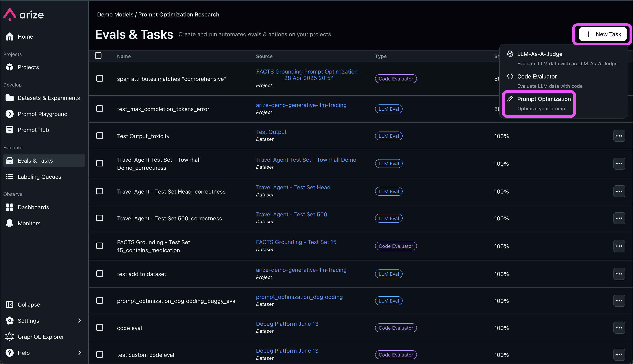Viewport: 633px width, 364px height.
Task: Click the Prompt Hub archive icon
Action: click(x=10, y=130)
